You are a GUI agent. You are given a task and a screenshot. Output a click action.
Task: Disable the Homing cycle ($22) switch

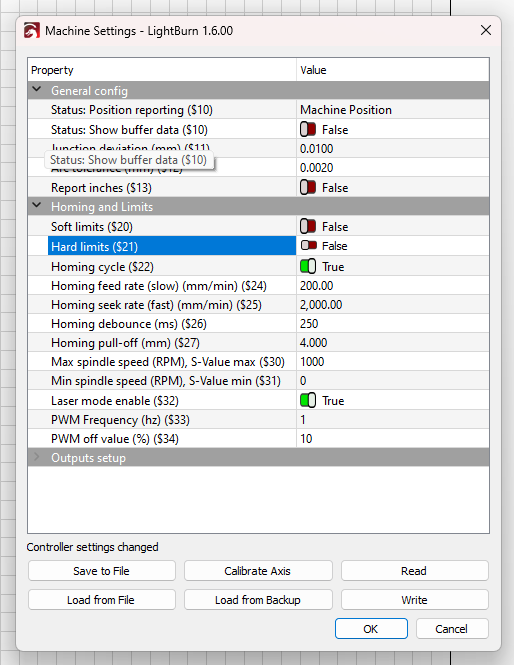308,266
